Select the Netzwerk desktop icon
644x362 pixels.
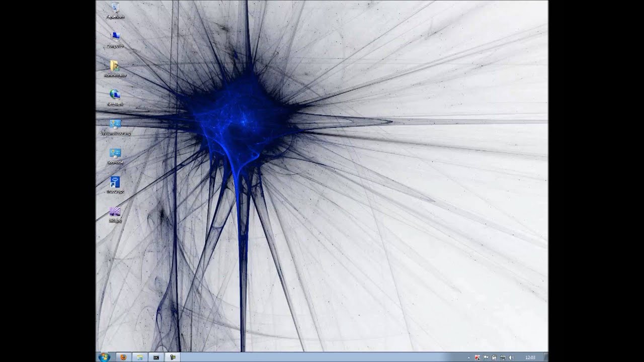coord(115,98)
